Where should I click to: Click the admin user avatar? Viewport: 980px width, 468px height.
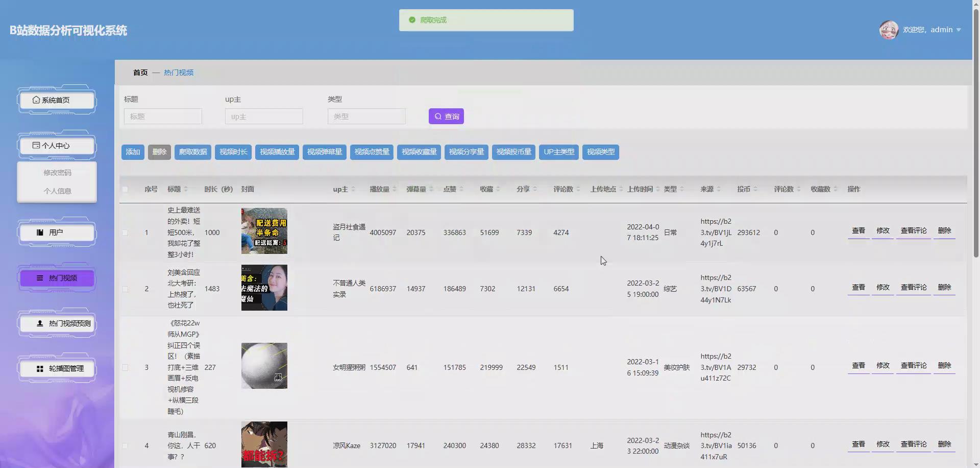[x=889, y=30]
